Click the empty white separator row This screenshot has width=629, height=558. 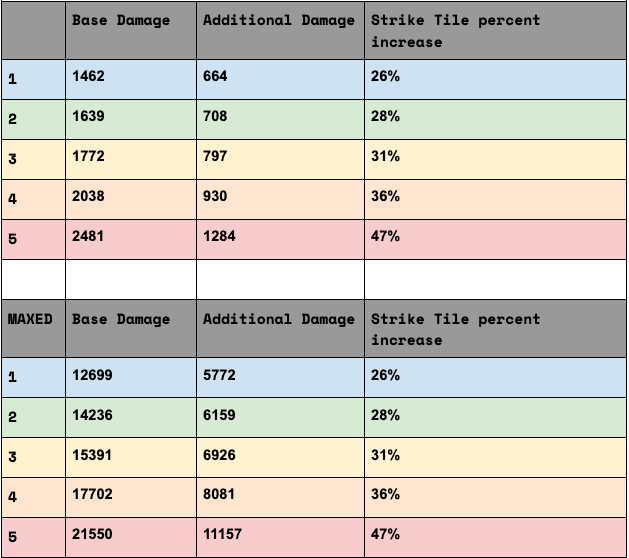(314, 279)
